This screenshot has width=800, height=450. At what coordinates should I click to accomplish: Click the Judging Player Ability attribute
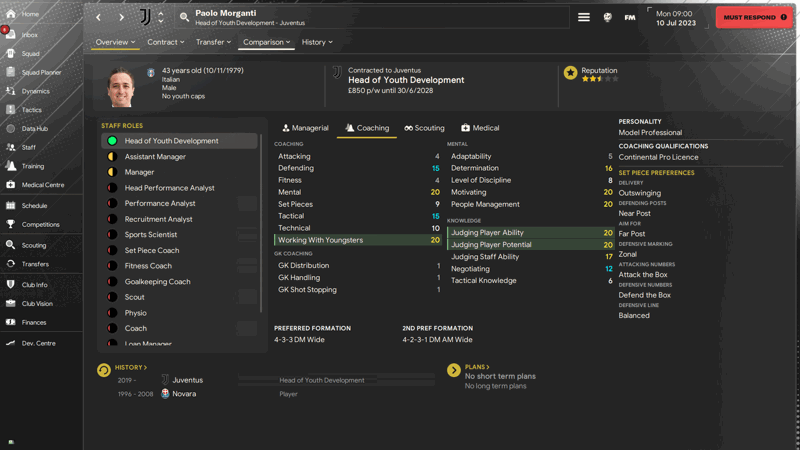pyautogui.click(x=531, y=233)
